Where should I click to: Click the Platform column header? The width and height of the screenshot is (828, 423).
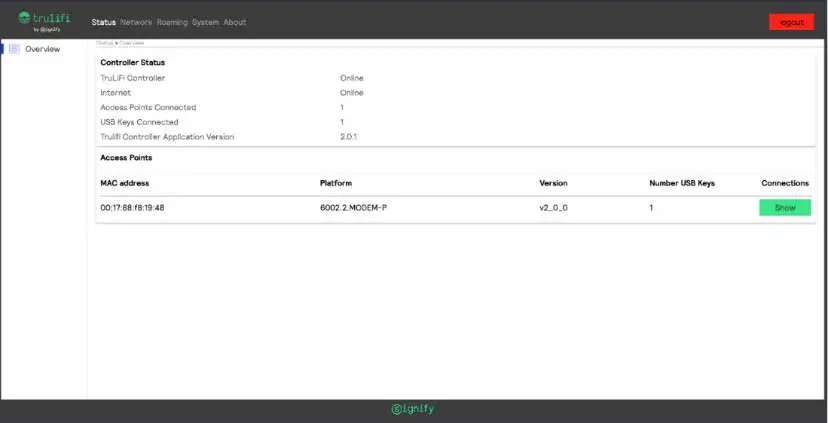click(x=336, y=183)
